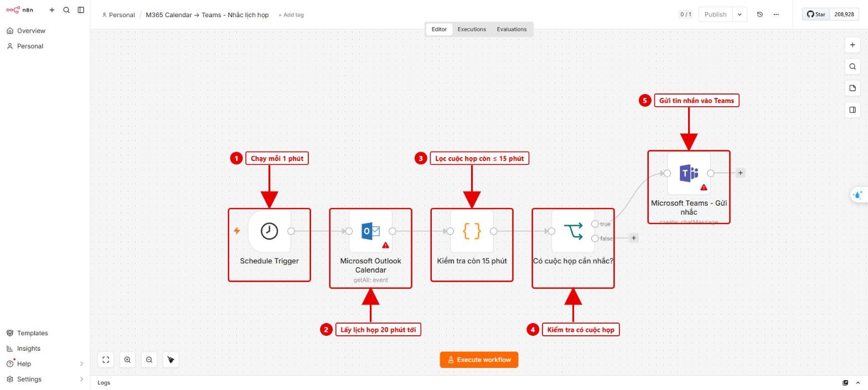Click the Personal breadcrumb link
868x390 pixels.
pyautogui.click(x=118, y=15)
